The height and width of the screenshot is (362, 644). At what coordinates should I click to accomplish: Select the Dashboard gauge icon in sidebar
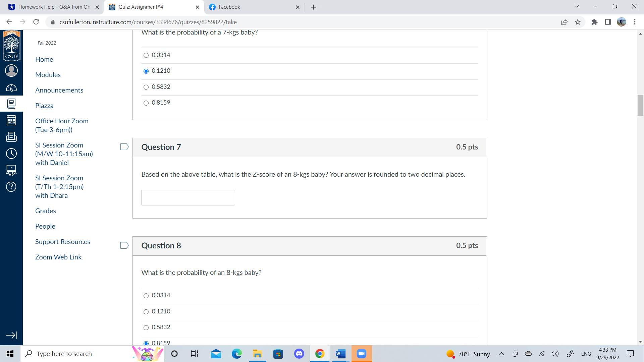(x=11, y=88)
